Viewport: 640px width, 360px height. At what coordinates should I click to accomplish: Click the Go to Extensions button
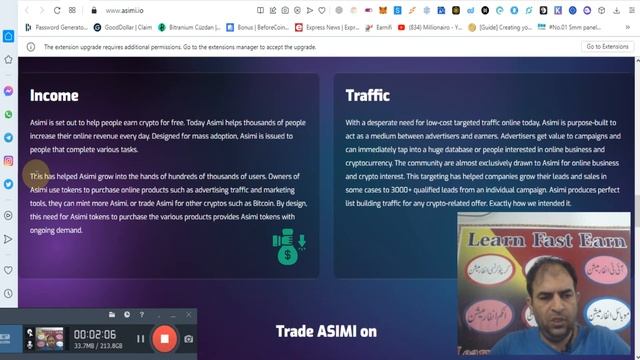click(x=607, y=47)
